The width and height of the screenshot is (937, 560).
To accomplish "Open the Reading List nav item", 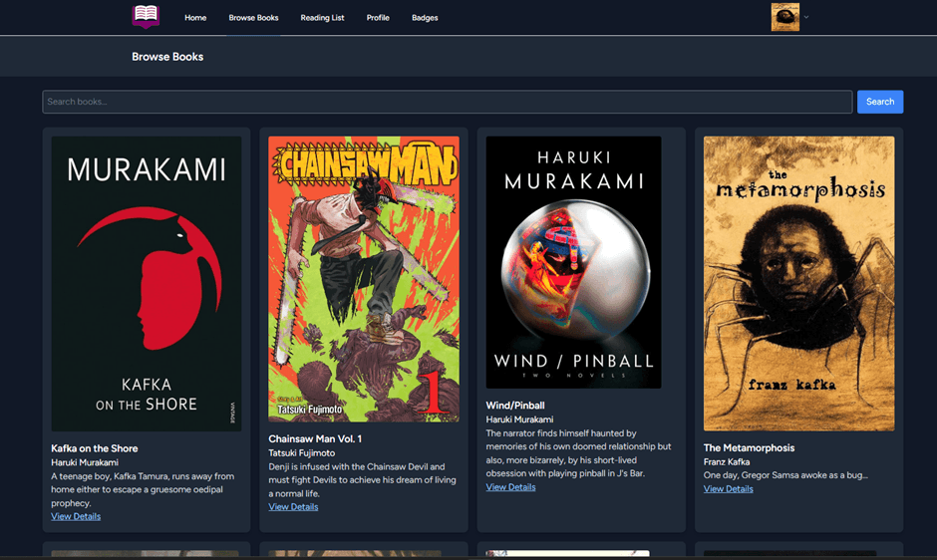I will (x=322, y=18).
